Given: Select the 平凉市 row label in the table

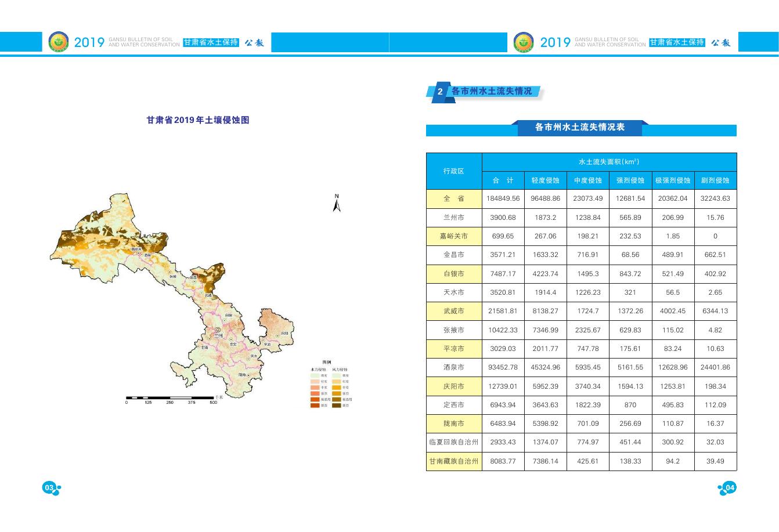Looking at the screenshot, I should tap(454, 349).
